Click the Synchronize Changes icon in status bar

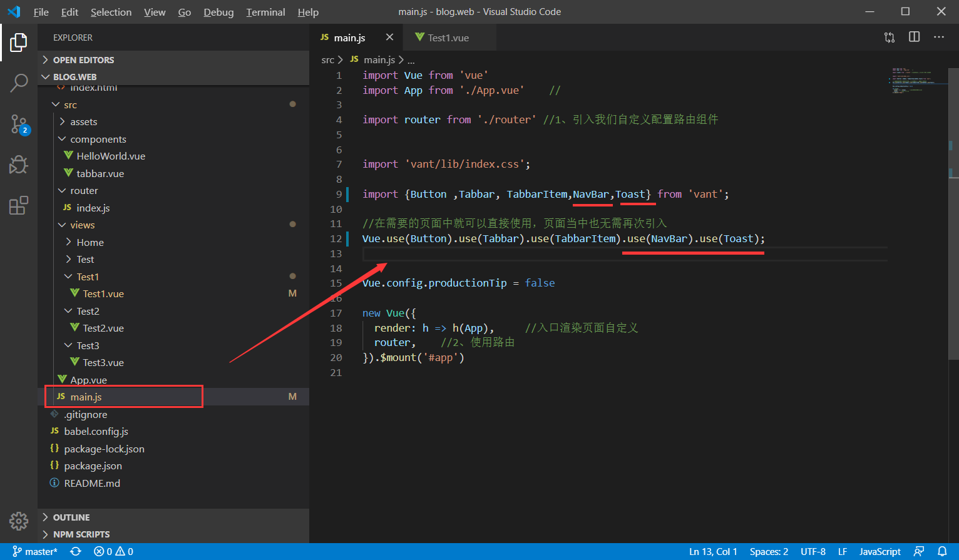76,551
